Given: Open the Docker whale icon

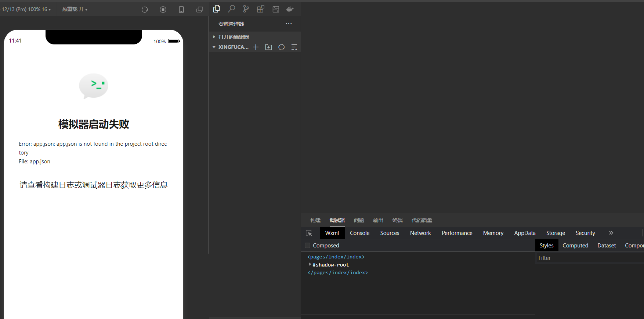Looking at the screenshot, I should [x=290, y=9].
